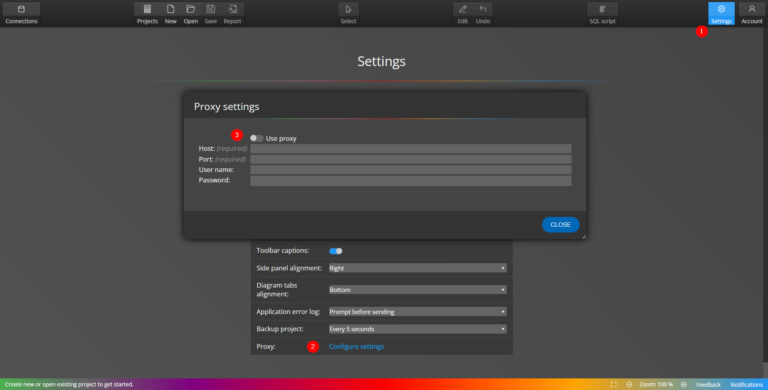Expand Side panel alignment dropdown

[x=417, y=268]
